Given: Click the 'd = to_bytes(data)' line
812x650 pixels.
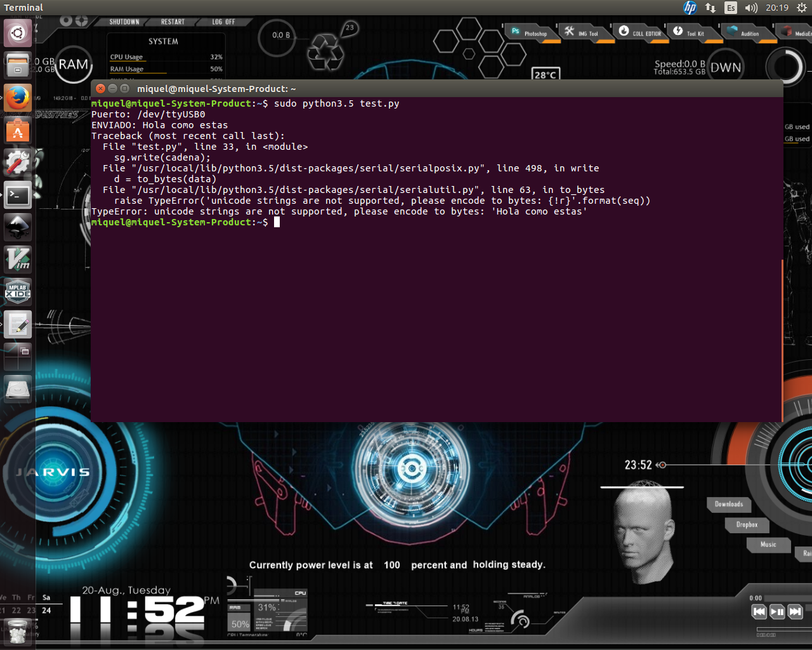Looking at the screenshot, I should pos(166,179).
